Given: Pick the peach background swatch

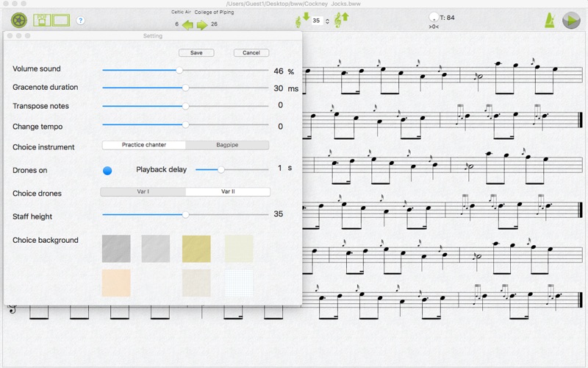Looking at the screenshot, I should click(116, 283).
